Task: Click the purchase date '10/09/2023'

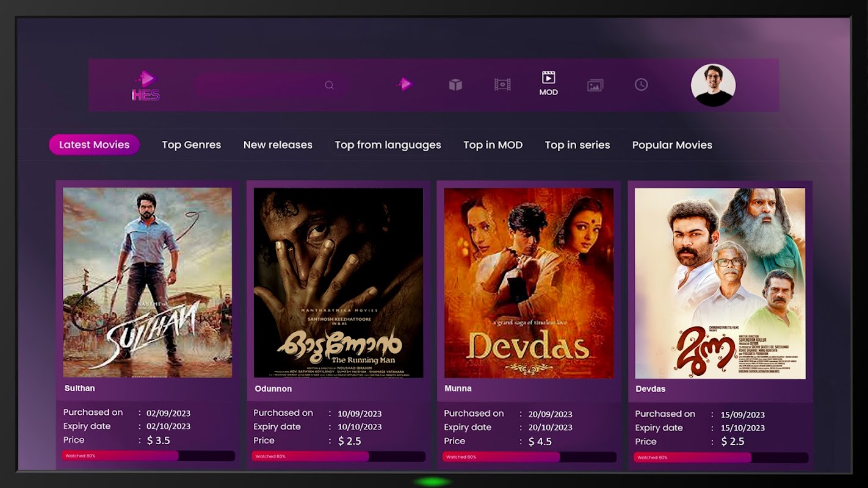Action: 360,414
